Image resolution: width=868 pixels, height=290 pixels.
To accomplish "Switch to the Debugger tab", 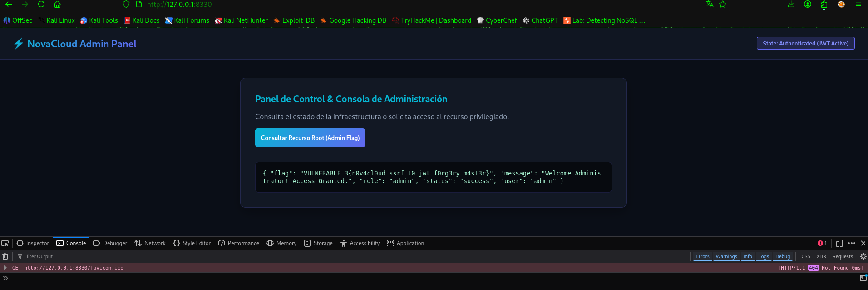I will (x=110, y=243).
